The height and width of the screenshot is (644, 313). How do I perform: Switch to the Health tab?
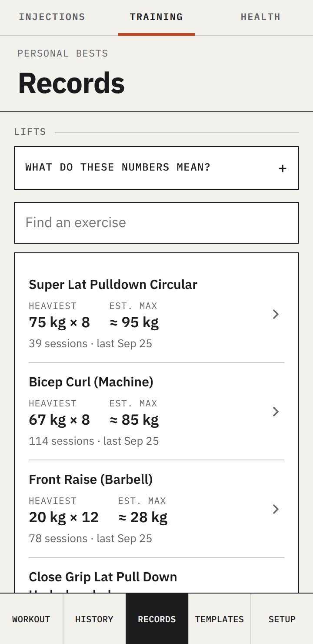pyautogui.click(x=260, y=17)
